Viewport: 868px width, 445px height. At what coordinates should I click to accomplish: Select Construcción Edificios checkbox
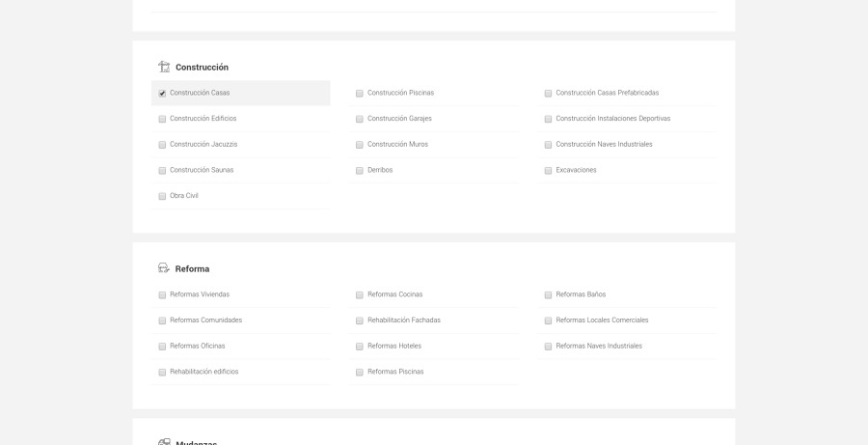(x=162, y=119)
